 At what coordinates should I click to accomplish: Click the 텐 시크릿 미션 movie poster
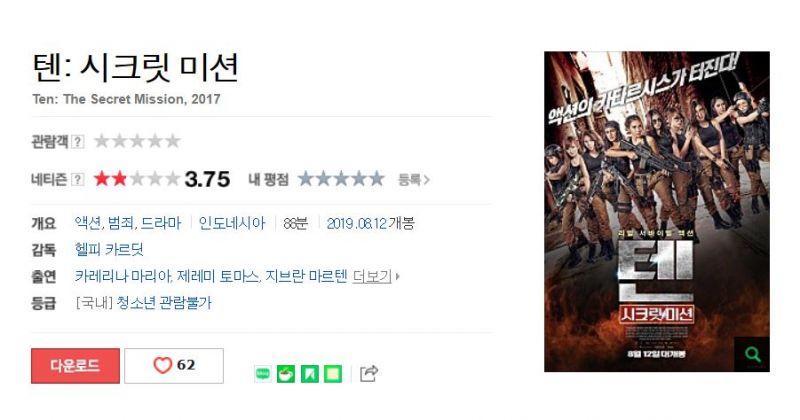pos(657,211)
